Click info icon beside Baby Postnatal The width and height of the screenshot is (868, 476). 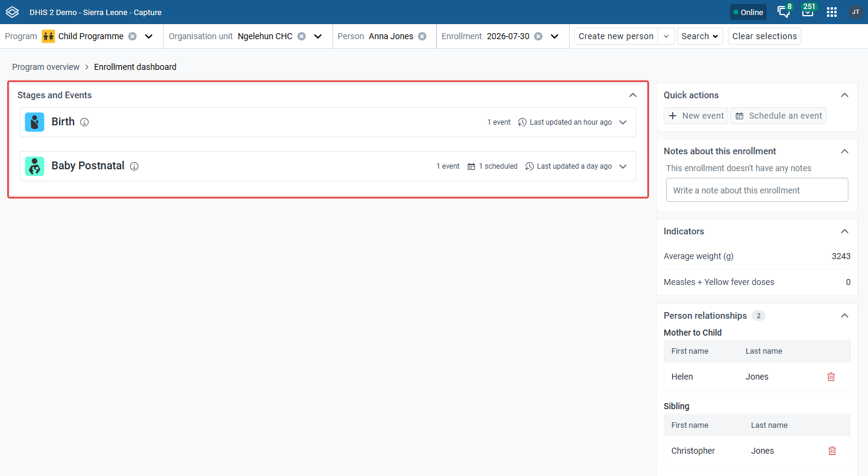point(134,166)
